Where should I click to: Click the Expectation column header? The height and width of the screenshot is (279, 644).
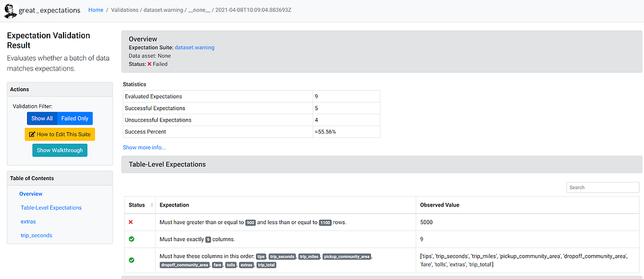(x=174, y=205)
